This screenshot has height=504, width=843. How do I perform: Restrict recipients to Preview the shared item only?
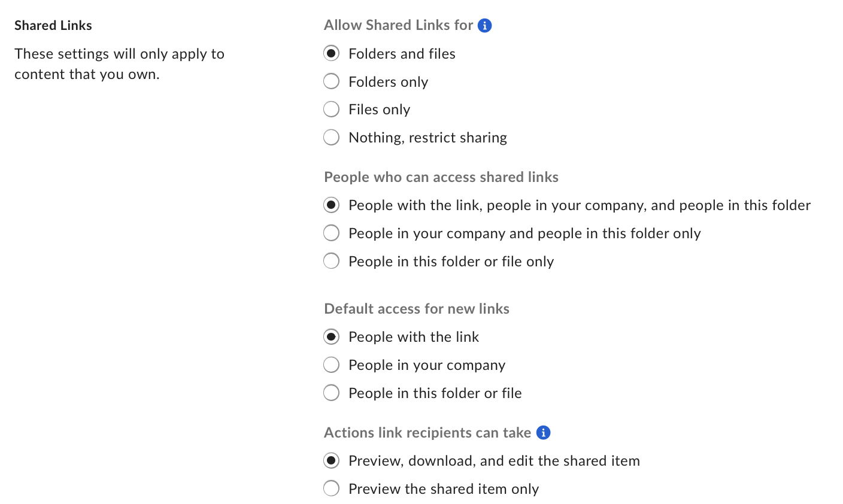pyautogui.click(x=331, y=488)
